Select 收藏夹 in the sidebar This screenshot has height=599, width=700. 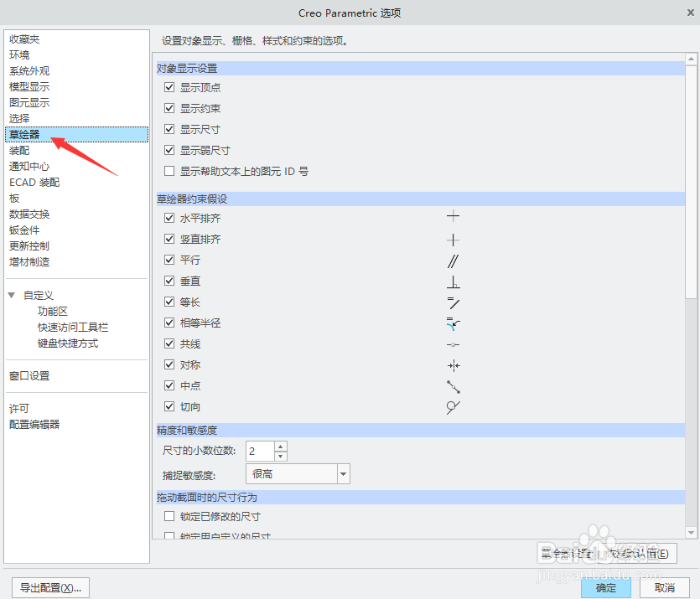tap(24, 39)
